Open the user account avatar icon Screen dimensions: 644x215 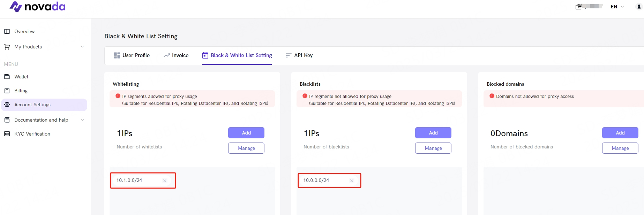639,7
